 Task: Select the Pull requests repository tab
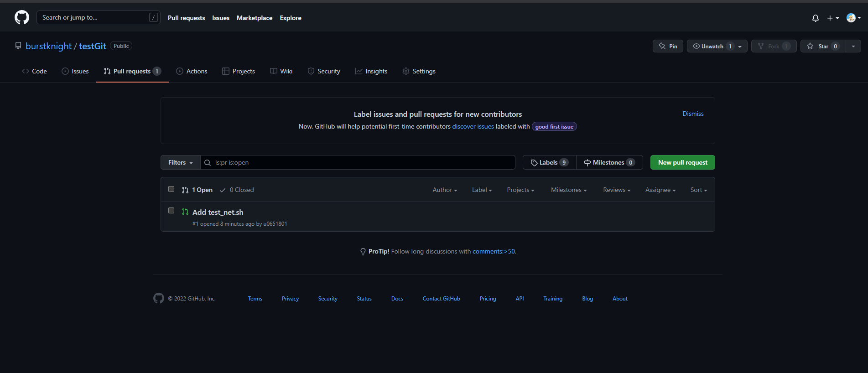132,71
